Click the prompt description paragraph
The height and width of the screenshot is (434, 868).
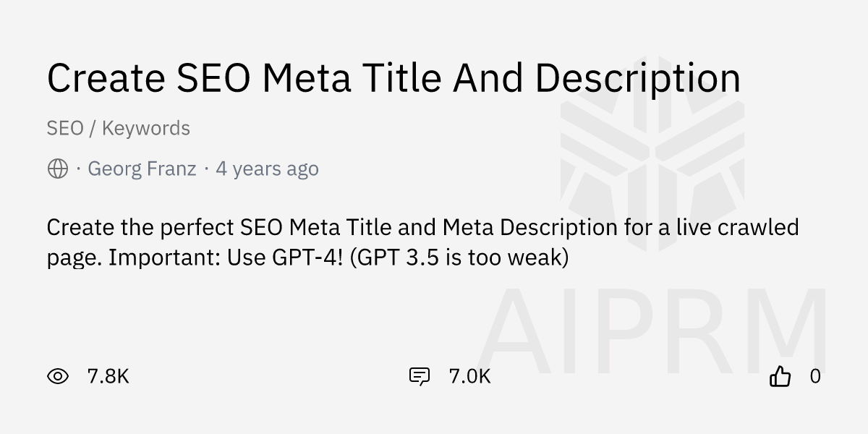[x=423, y=242]
